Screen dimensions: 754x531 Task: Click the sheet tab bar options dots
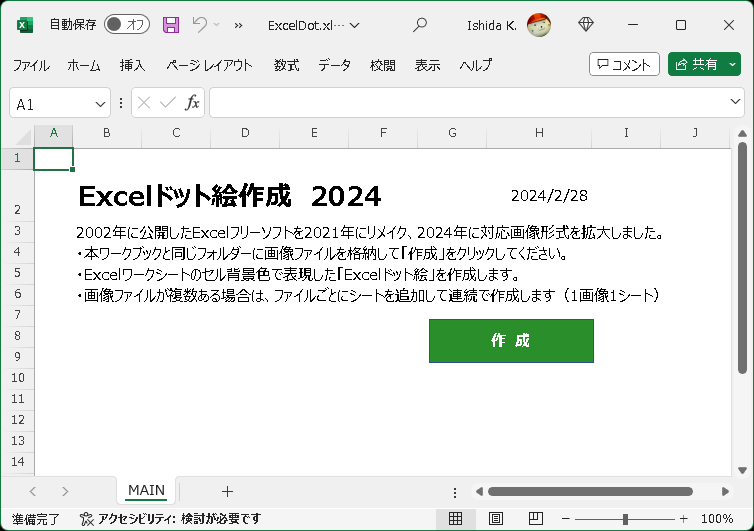[454, 492]
